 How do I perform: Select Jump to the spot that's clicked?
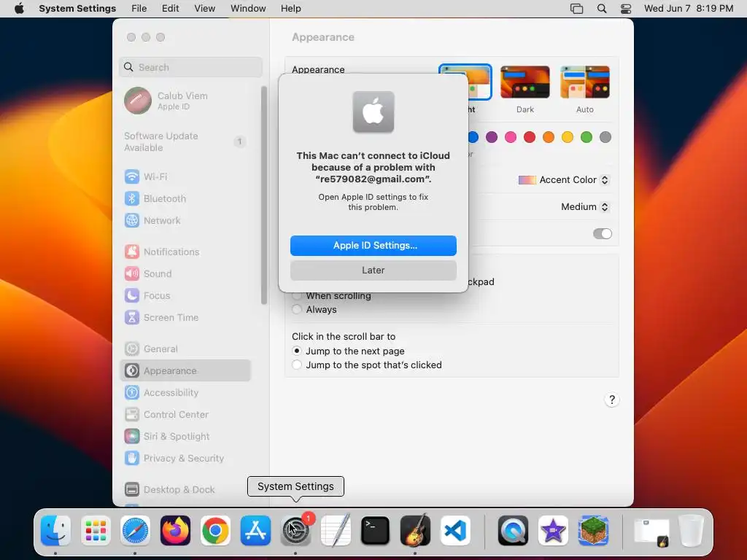pos(297,365)
